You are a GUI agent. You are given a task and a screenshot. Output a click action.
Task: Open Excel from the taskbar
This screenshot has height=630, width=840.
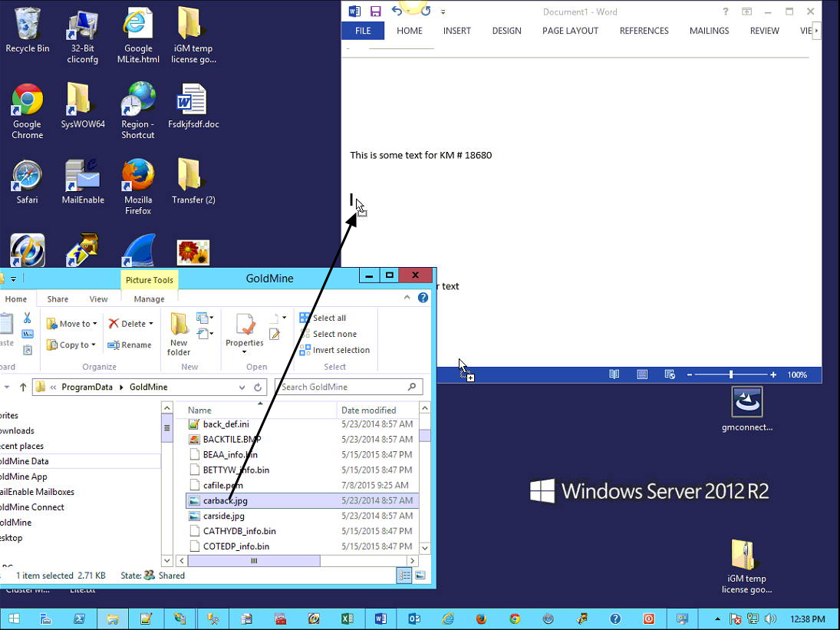point(347,618)
